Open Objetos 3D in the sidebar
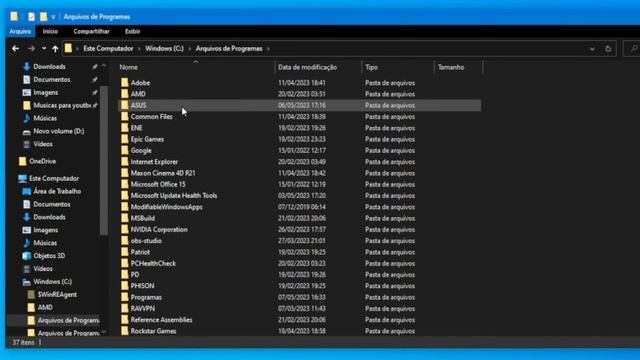The width and height of the screenshot is (640, 360). pos(49,256)
